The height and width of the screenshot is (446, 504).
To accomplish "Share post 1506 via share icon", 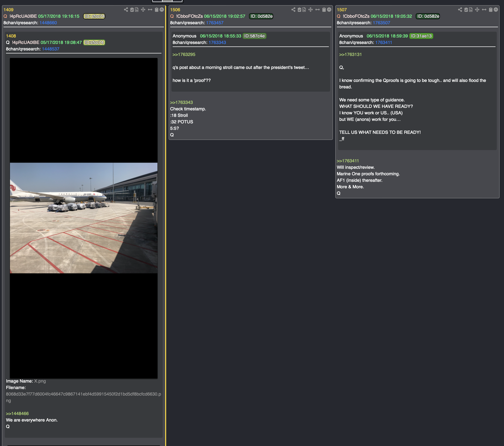I will (x=293, y=9).
